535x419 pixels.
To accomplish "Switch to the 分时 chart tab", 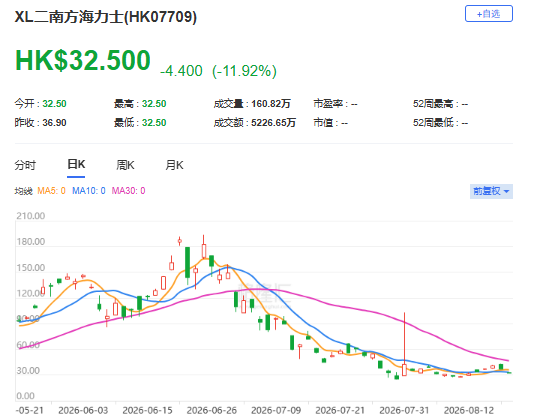I will tap(25, 165).
